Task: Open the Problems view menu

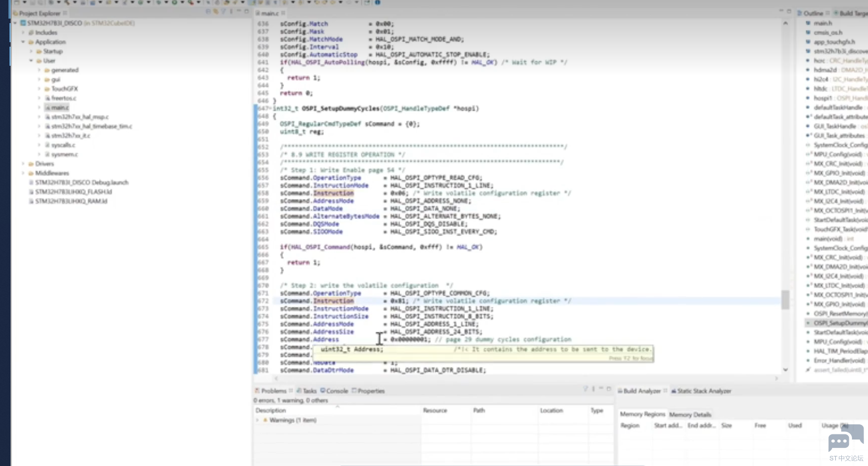Action: point(593,389)
